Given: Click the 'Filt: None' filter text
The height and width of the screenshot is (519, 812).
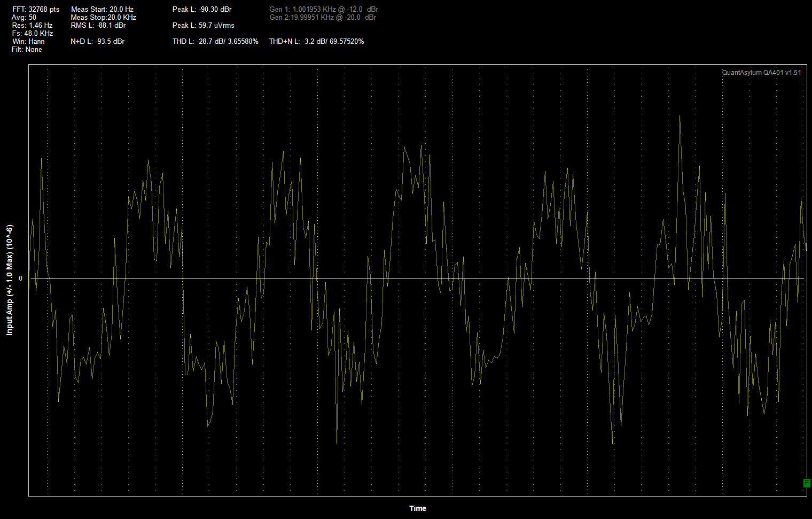Looking at the screenshot, I should [x=27, y=50].
